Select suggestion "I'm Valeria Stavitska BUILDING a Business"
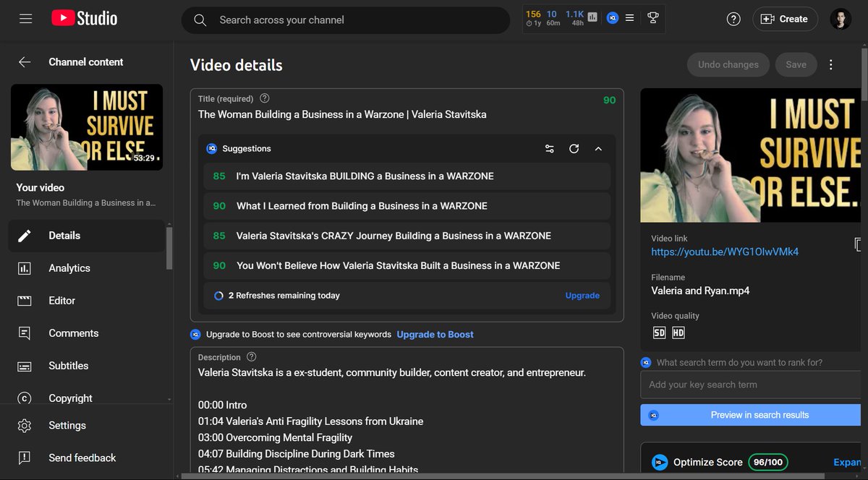The image size is (868, 480). click(x=407, y=176)
